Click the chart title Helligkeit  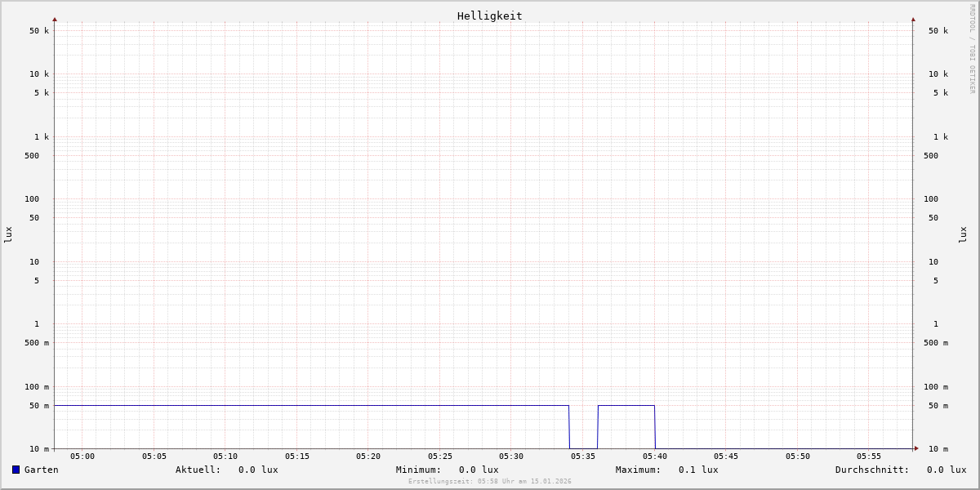(490, 16)
